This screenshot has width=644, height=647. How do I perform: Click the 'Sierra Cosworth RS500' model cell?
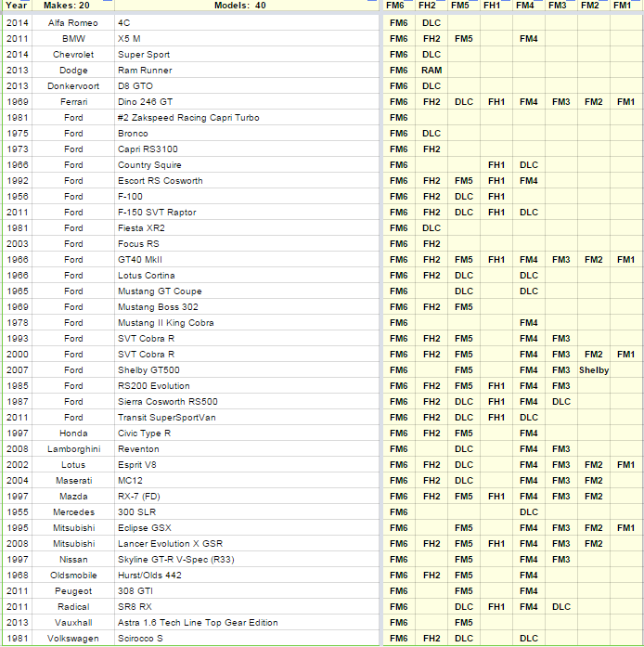[246, 402]
